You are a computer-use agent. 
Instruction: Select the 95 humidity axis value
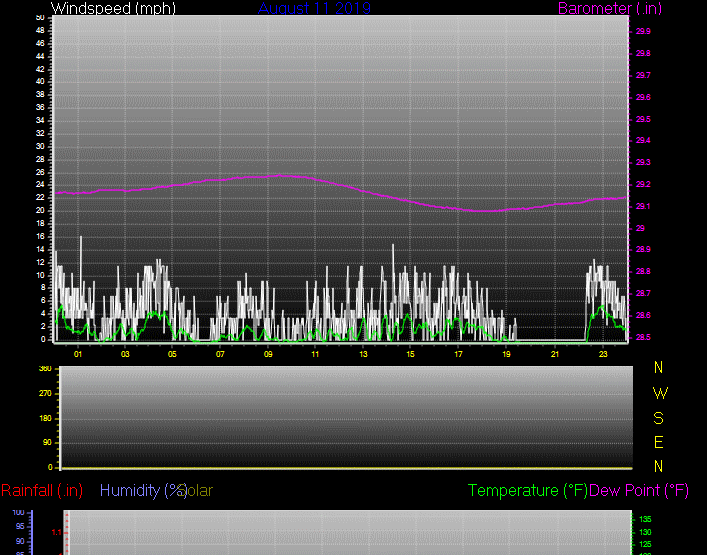coord(20,527)
